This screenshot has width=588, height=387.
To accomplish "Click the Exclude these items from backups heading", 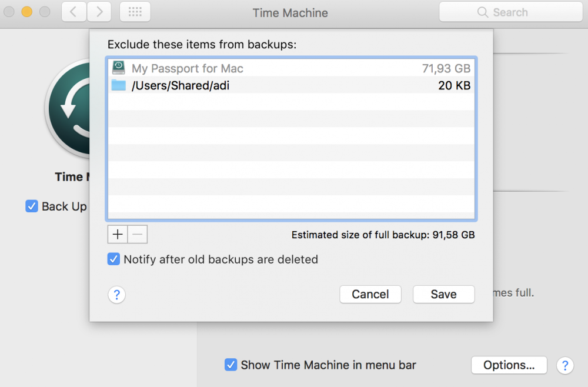I will tap(202, 45).
